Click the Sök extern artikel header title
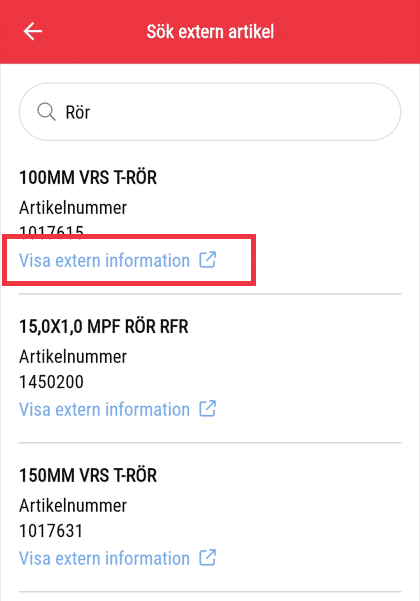The width and height of the screenshot is (420, 601). point(210,31)
